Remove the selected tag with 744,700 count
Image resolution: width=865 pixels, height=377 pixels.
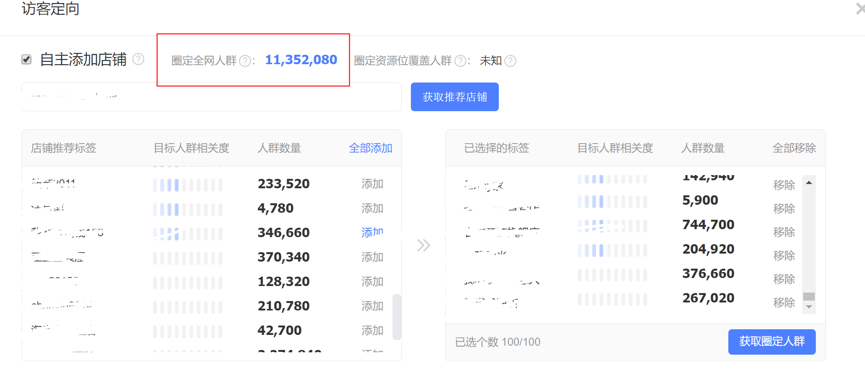[x=784, y=232]
